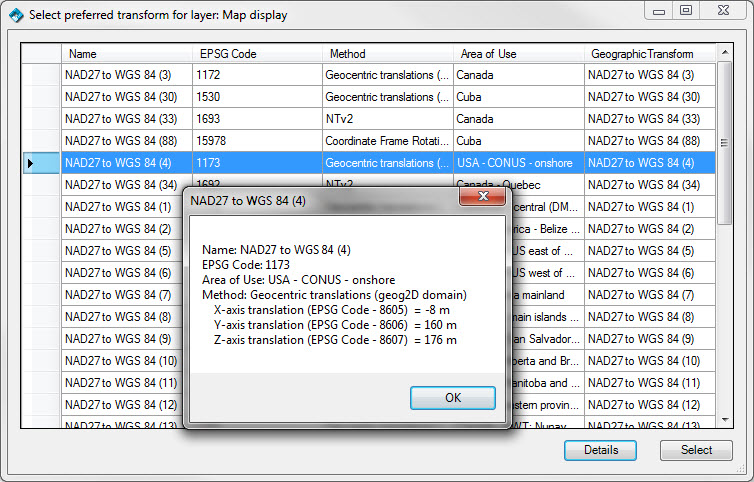Click OK in the NAD27 to WGS 84 (4) popup

pyautogui.click(x=452, y=398)
